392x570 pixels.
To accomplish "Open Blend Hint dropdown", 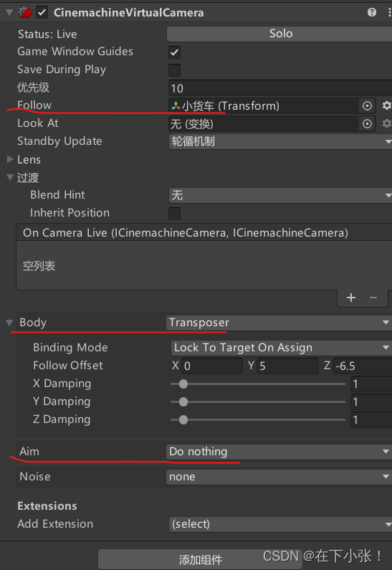I will pos(280,195).
